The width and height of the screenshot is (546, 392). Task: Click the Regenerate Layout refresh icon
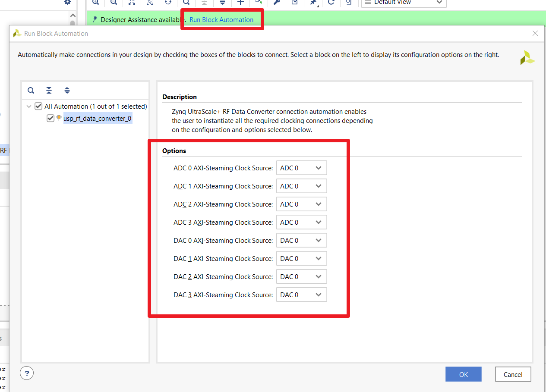[331, 2]
